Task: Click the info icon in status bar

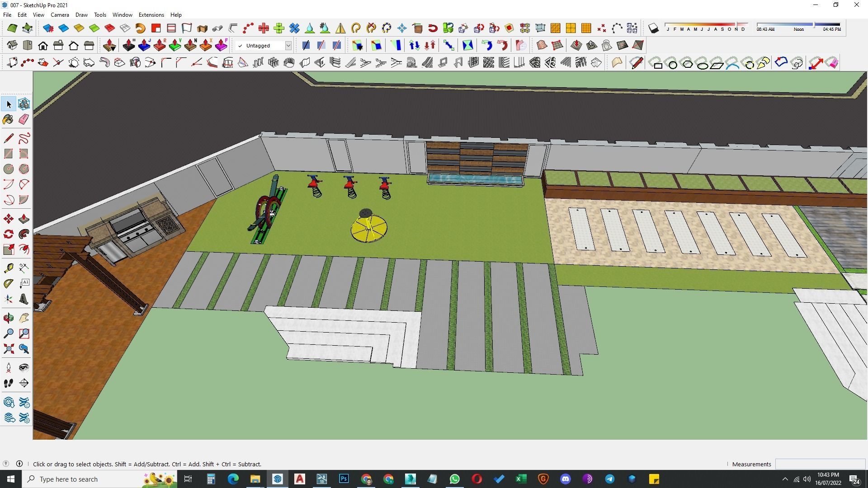Action: (19, 464)
